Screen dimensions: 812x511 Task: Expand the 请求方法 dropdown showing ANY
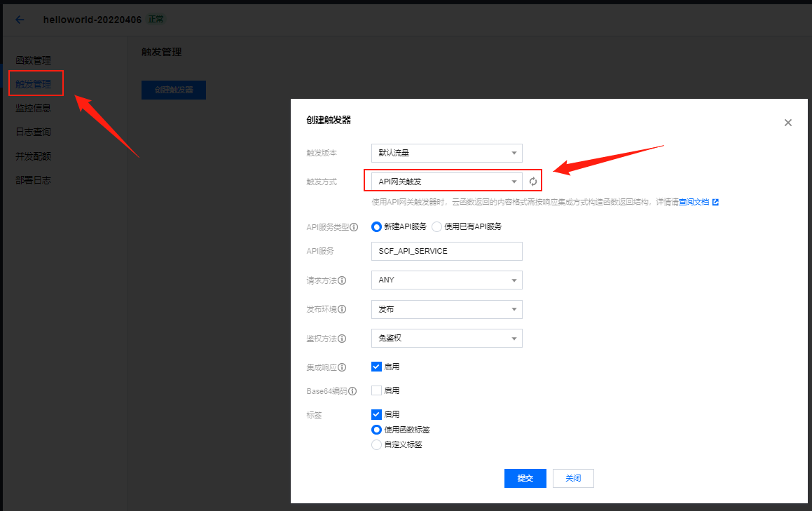point(446,280)
